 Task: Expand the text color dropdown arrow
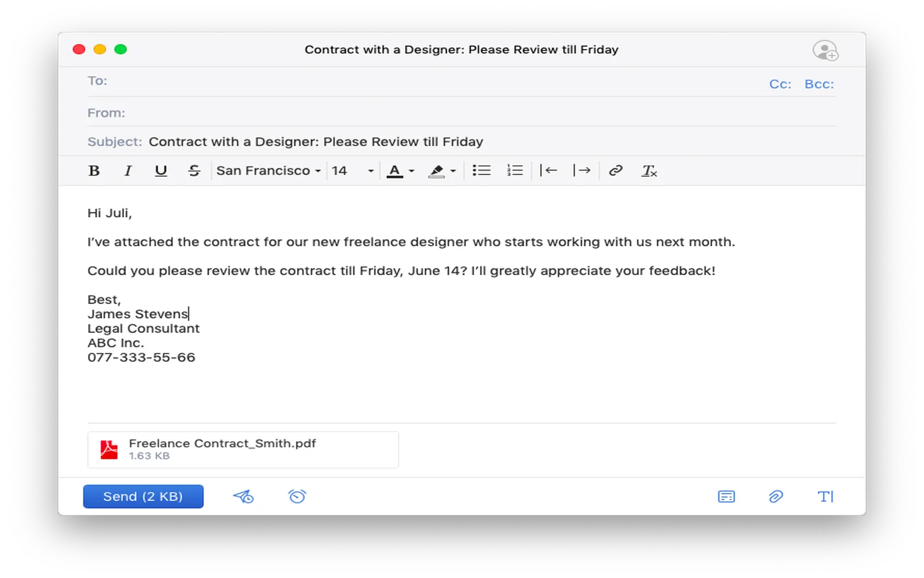pos(412,171)
